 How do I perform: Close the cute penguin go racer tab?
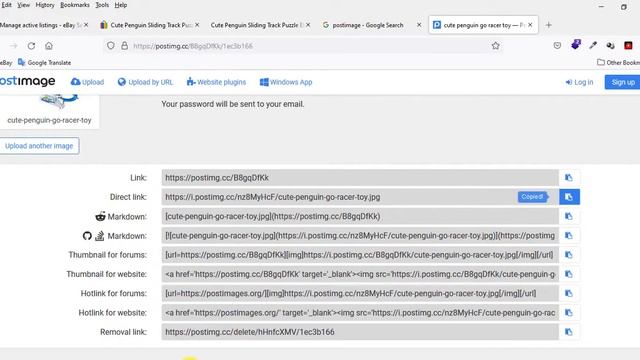point(530,25)
